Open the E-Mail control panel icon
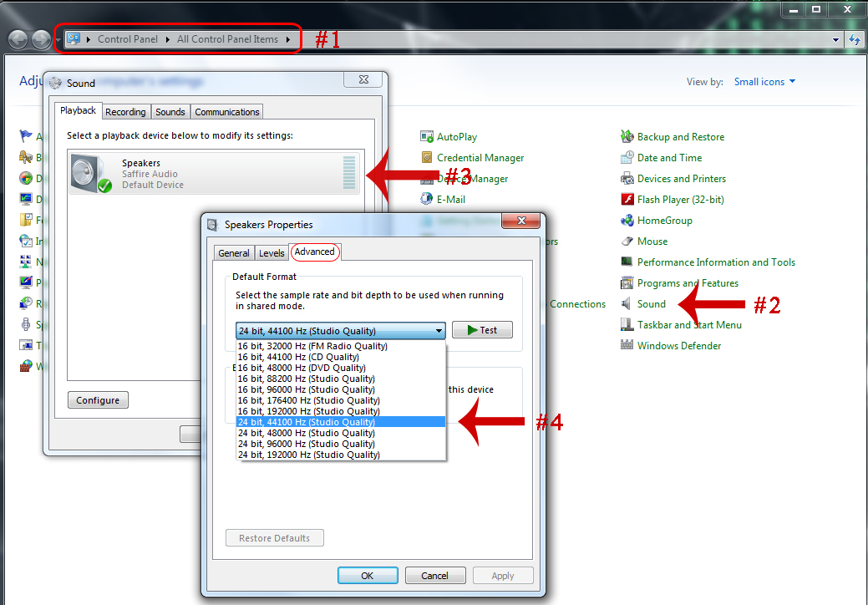 [x=426, y=199]
